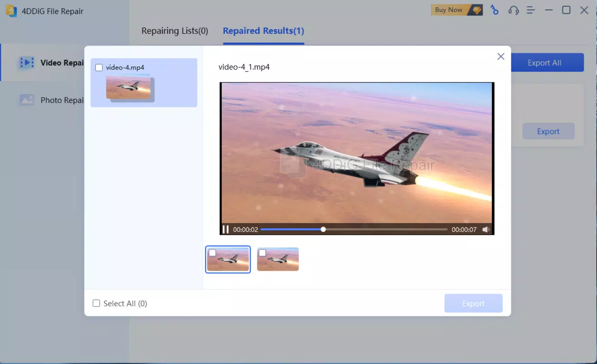Select the second video preview thumbnail
This screenshot has width=597, height=364.
click(x=278, y=259)
